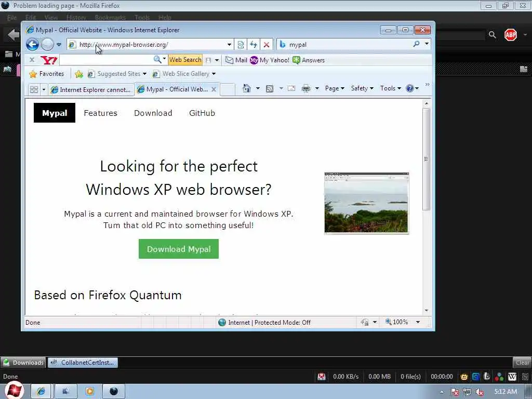Open the search provider dropdown arrow
The width and height of the screenshot is (532, 399).
(427, 44)
